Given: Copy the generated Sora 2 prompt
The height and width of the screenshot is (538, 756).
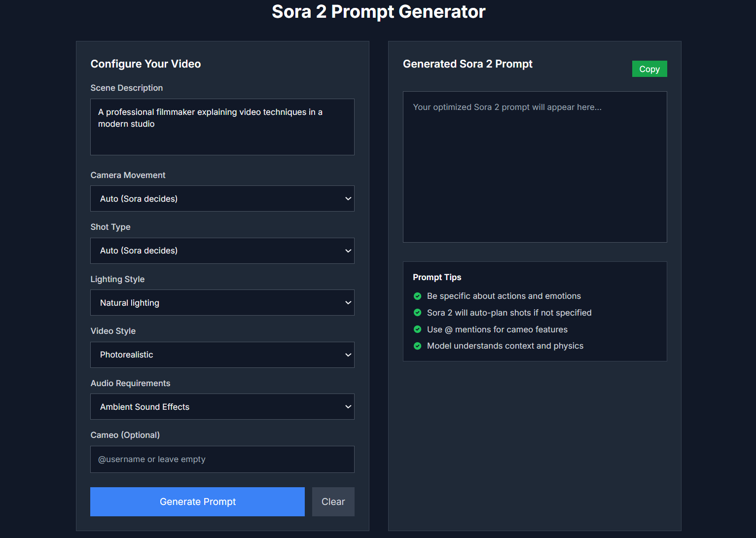Looking at the screenshot, I should pos(649,69).
